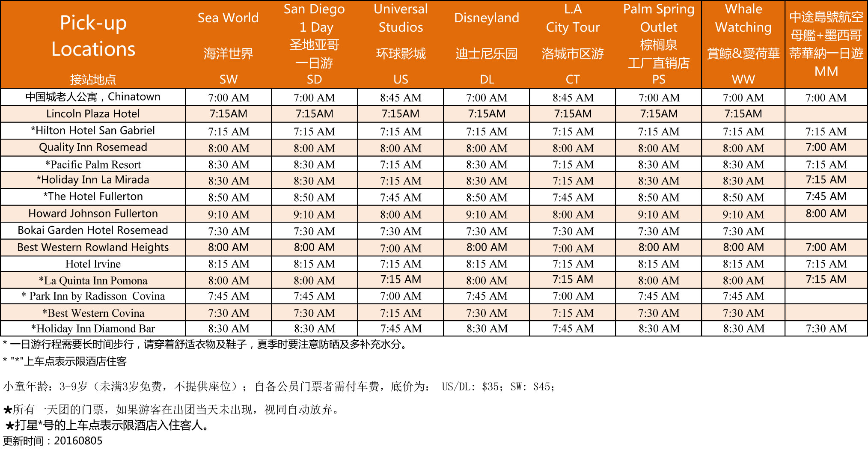This screenshot has height=449, width=868.
Task: Click Hilton San Gabriel Disneyland 7:15 AM
Action: point(487,132)
